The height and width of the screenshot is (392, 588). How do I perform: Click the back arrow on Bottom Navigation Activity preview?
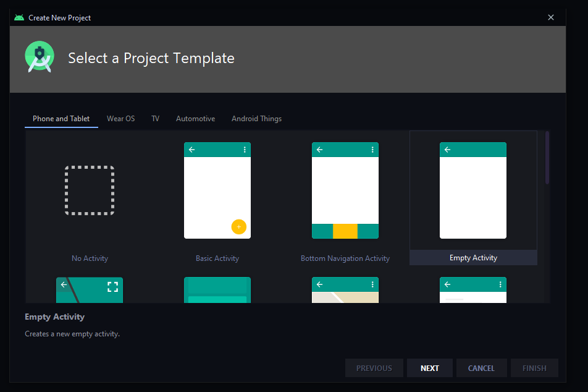coord(319,149)
